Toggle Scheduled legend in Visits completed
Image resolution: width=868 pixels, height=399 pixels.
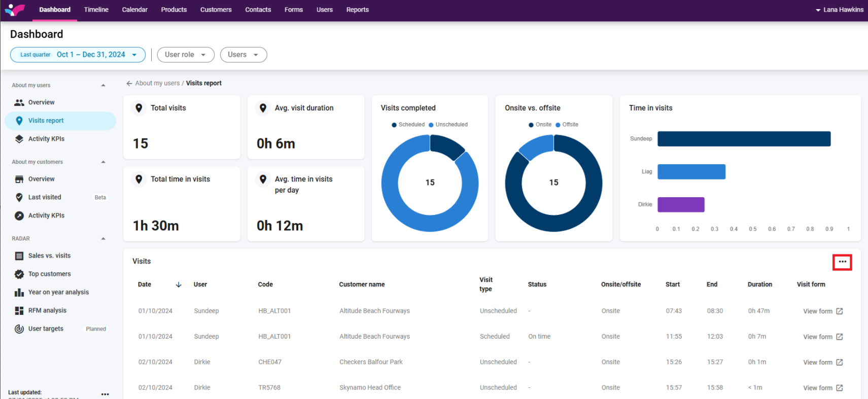point(408,125)
